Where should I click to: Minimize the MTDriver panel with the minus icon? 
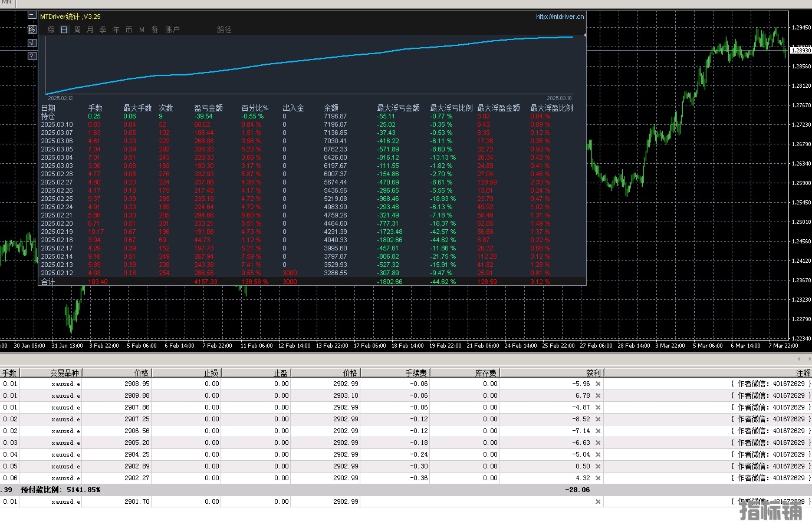pyautogui.click(x=32, y=16)
